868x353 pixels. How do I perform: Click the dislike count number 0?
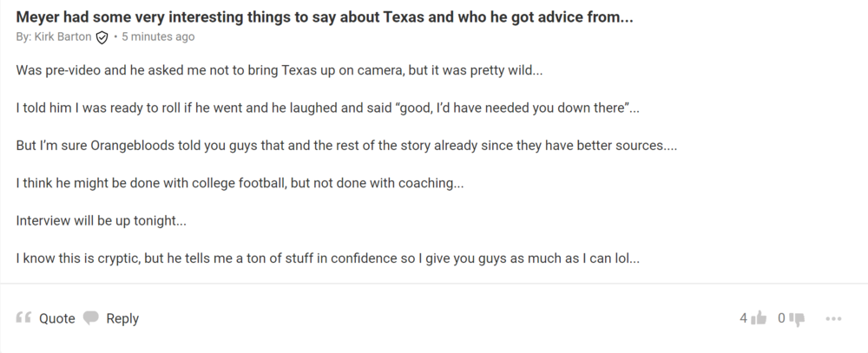click(x=781, y=318)
